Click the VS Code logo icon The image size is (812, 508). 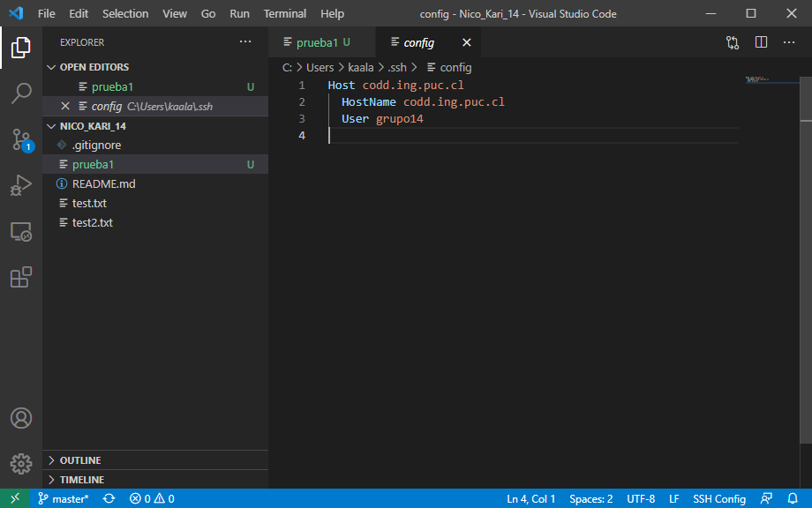pos(16,13)
